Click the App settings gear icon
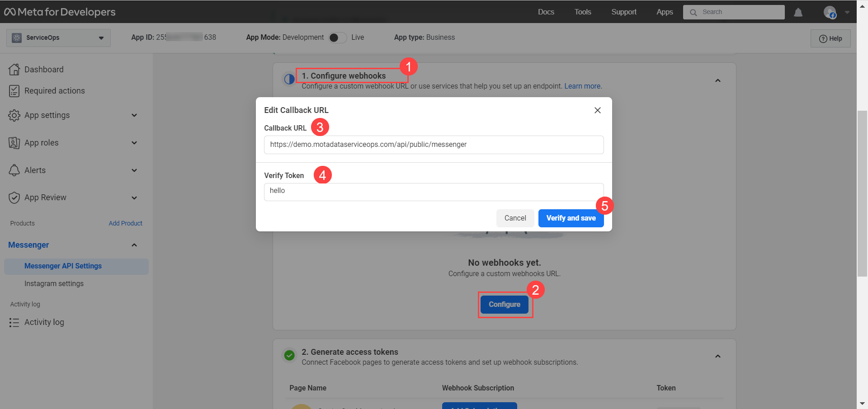The width and height of the screenshot is (868, 409). point(14,115)
